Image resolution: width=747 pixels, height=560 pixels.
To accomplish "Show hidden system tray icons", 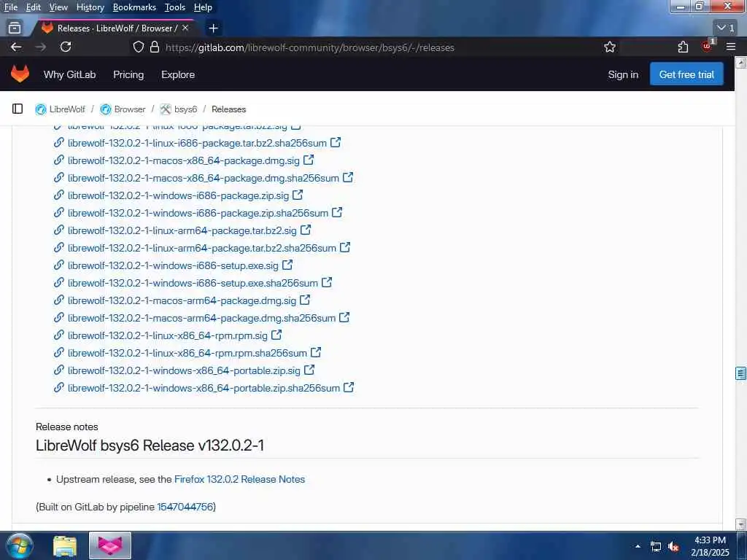I will (x=638, y=546).
